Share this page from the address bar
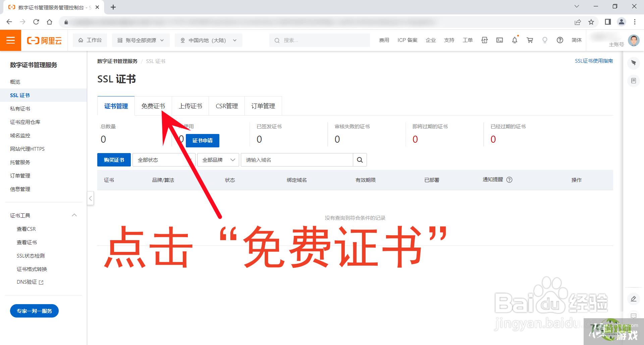Viewport: 644px width, 345px height. [578, 22]
